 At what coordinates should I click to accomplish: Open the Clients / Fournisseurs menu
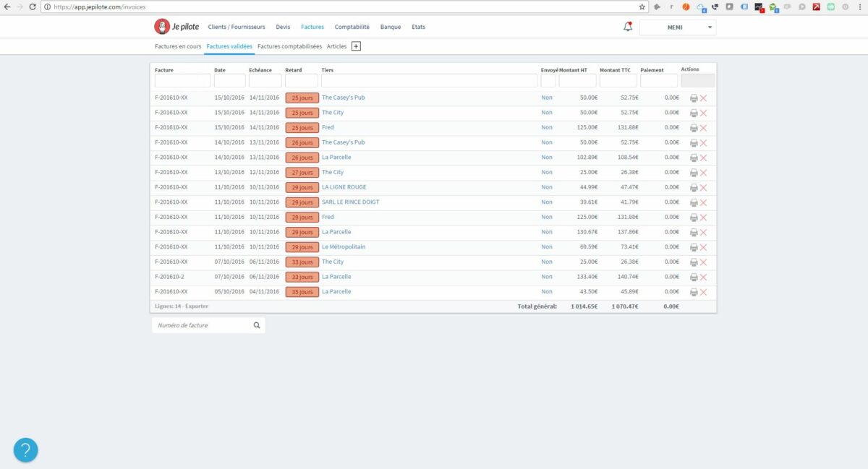pyautogui.click(x=237, y=27)
